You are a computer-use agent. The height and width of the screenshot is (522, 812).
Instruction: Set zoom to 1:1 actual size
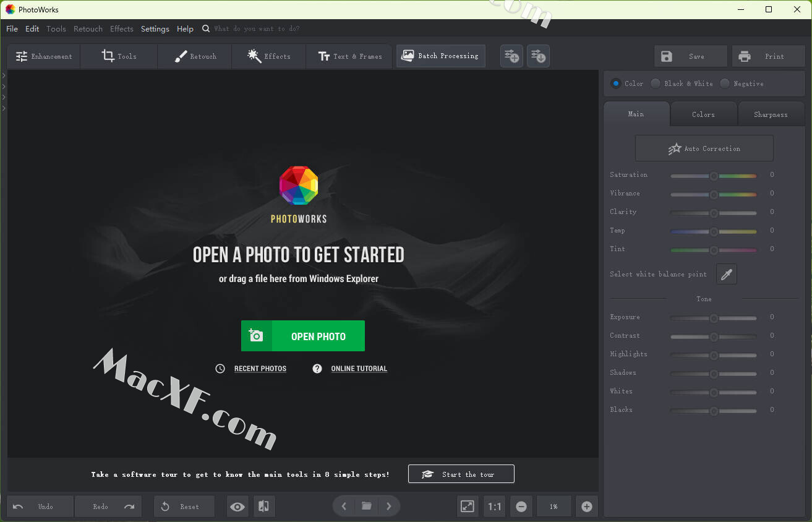495,507
